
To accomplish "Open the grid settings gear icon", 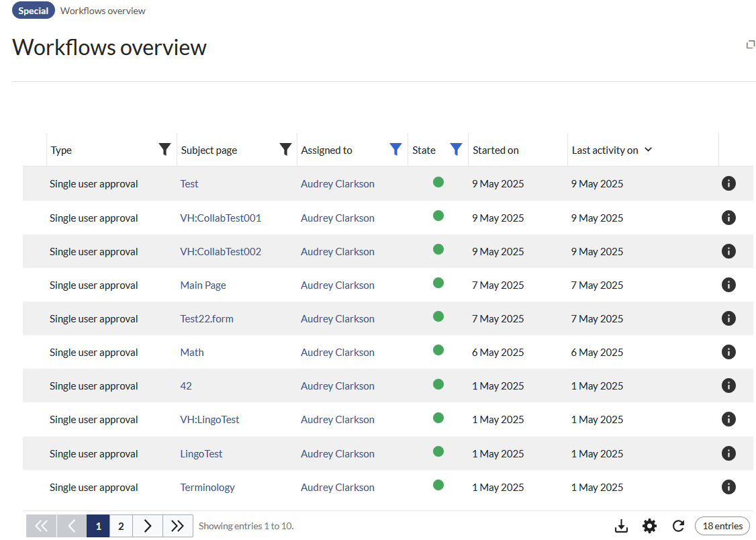I will (649, 526).
